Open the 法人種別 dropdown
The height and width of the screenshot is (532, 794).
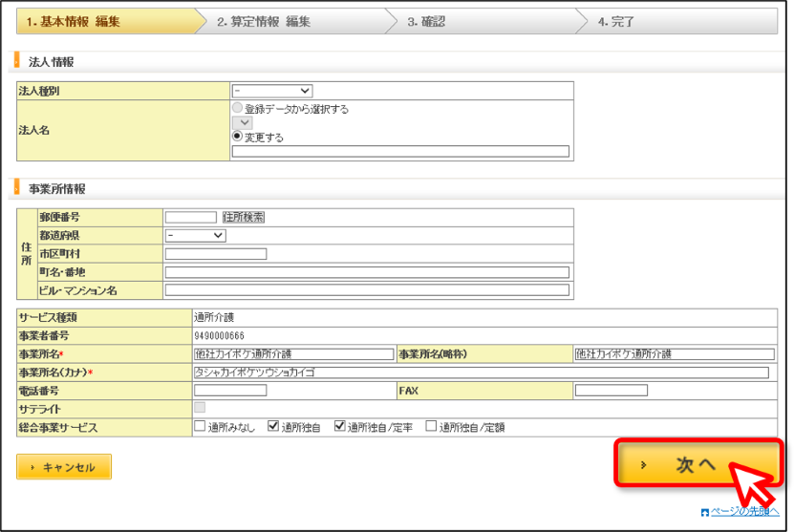click(x=272, y=91)
